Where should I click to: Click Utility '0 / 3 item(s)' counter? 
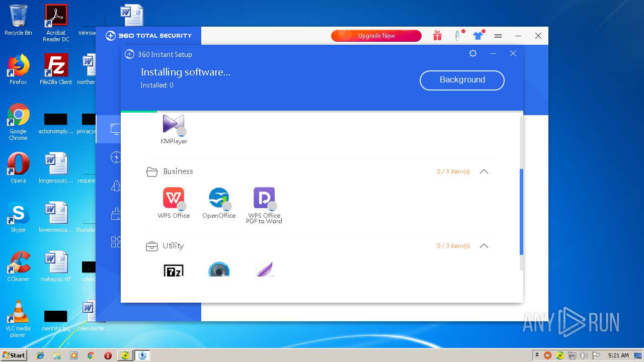click(x=453, y=246)
